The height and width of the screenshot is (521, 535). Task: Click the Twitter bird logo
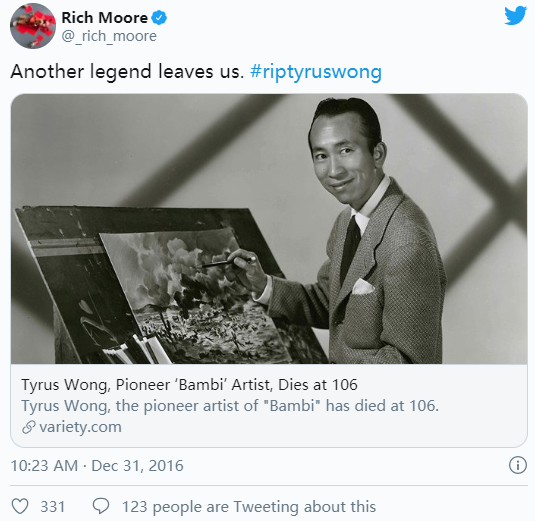point(516,15)
